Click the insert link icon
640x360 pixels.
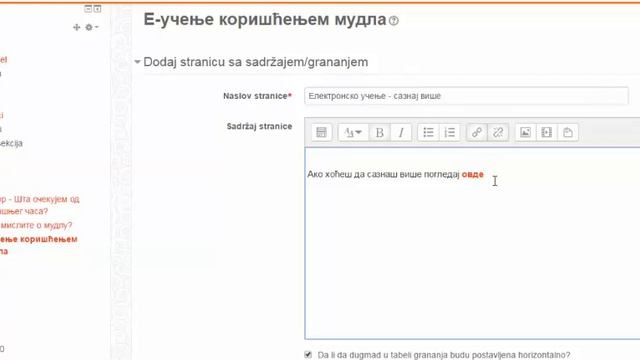pos(477,133)
